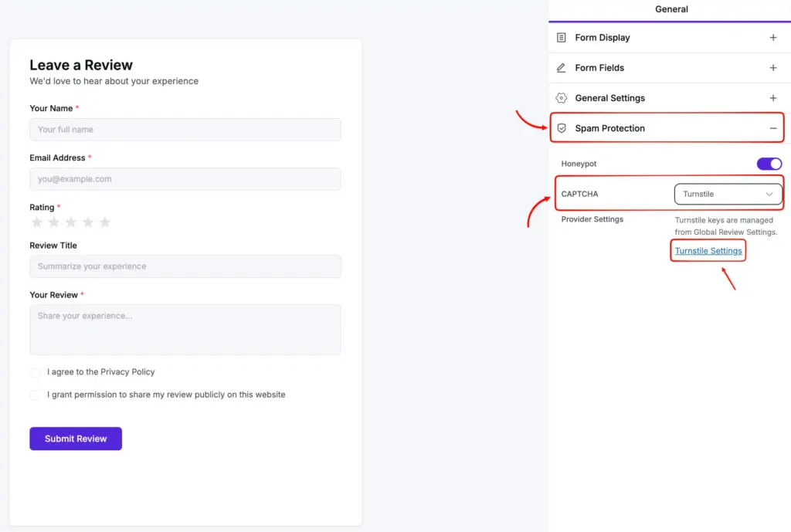Click the General Settings gear icon
791x532 pixels.
click(562, 97)
